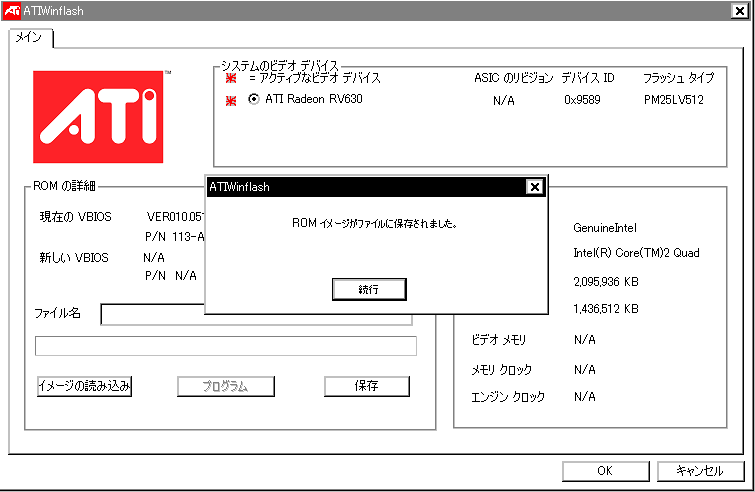This screenshot has width=755, height=492.
Task: Click the ROM イメージがファイルに保存されました message
Action: pyautogui.click(x=374, y=223)
